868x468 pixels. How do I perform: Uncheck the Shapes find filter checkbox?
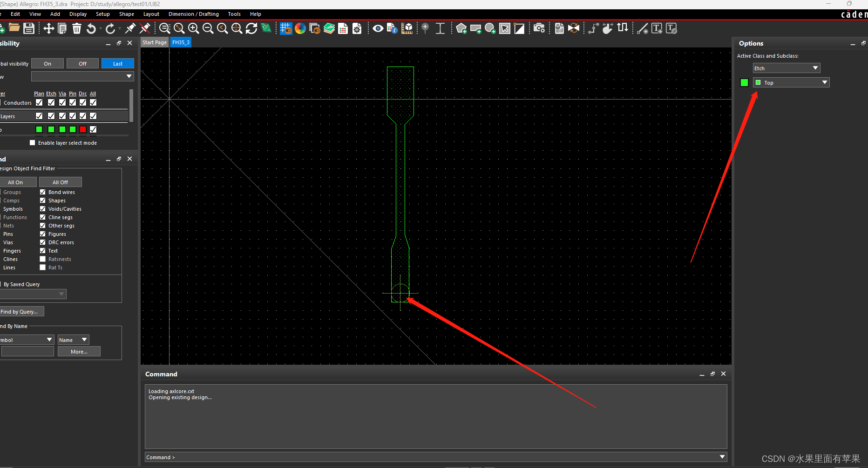[x=43, y=201]
